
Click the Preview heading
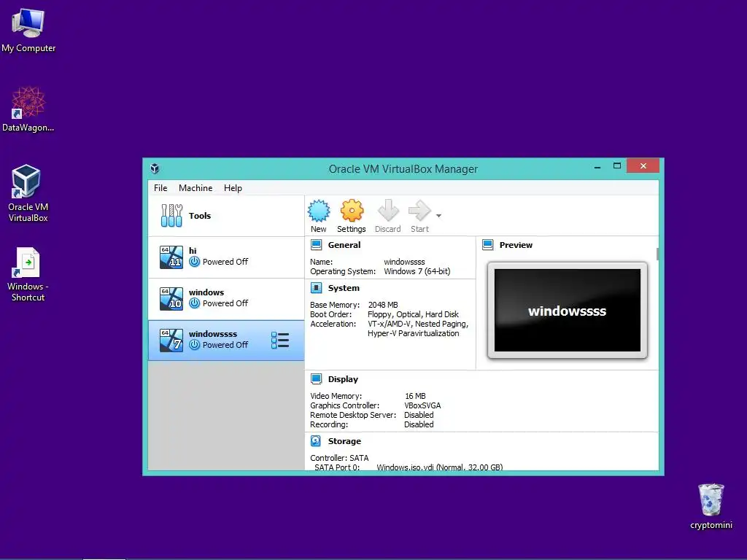(516, 245)
